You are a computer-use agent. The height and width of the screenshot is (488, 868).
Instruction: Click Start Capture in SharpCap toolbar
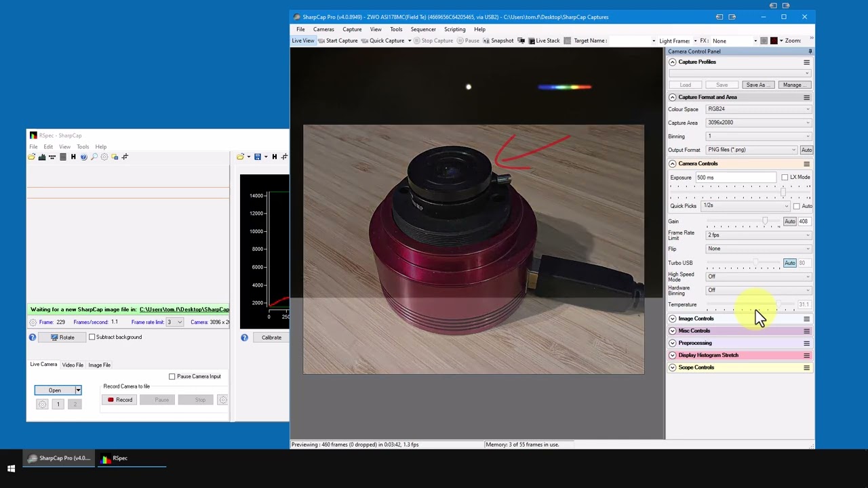[338, 41]
